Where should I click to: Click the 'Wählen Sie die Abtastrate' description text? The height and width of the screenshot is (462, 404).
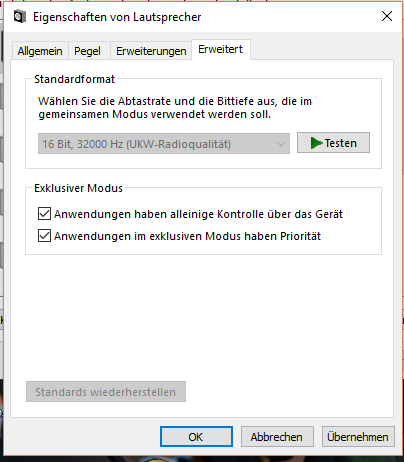point(175,107)
